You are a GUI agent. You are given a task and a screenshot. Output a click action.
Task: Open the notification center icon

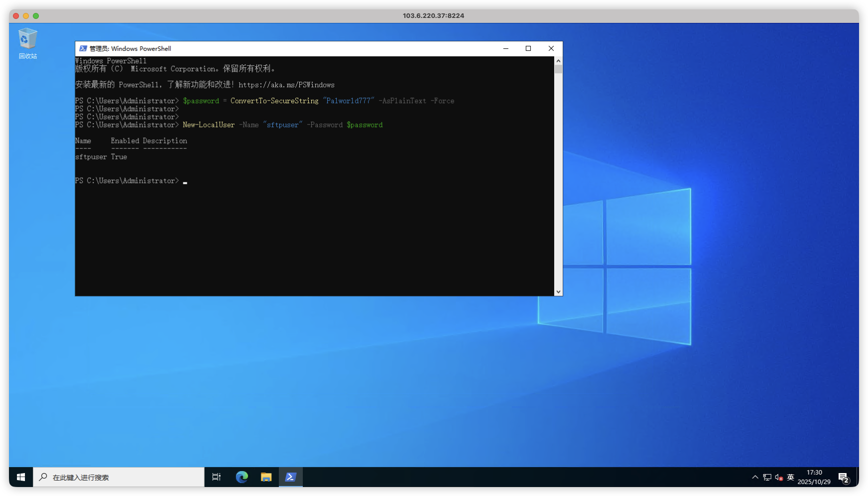(x=844, y=478)
